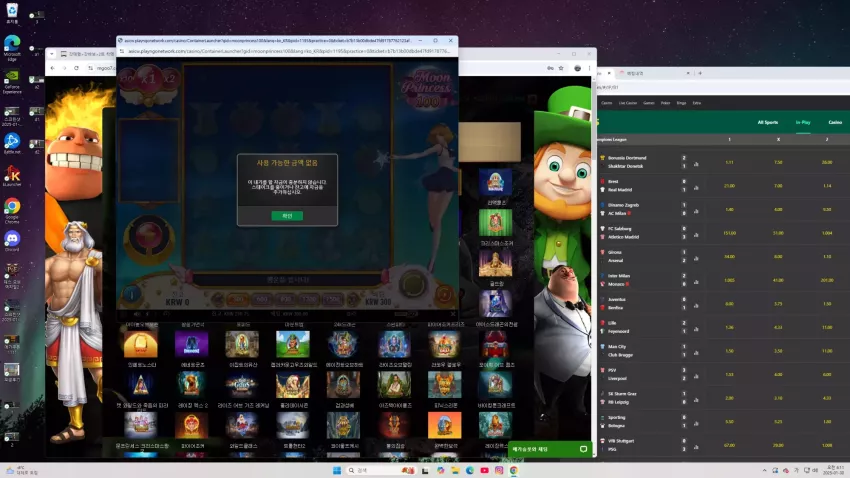Select 600 bet chip in Moon Princess
Image resolution: width=850 pixels, height=478 pixels.
pos(262,299)
